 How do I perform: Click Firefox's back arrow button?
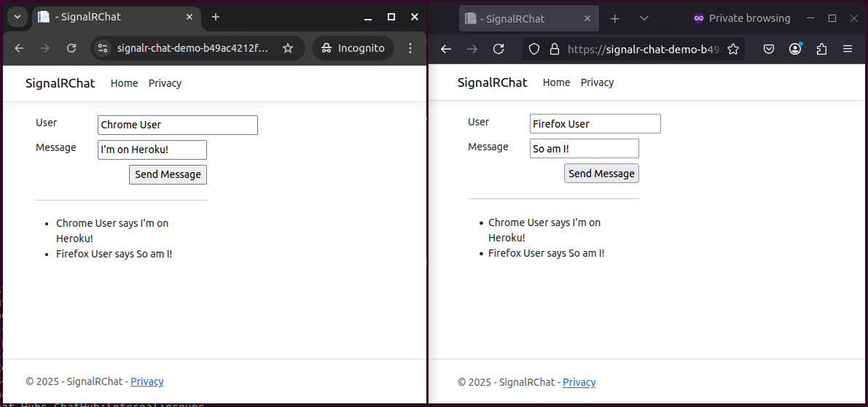point(445,49)
